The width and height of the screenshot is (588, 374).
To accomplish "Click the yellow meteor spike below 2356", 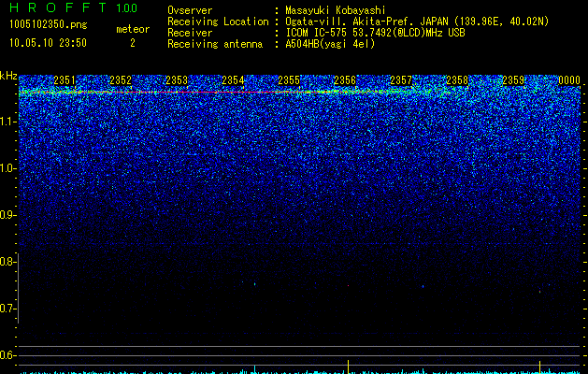I will point(349,367).
